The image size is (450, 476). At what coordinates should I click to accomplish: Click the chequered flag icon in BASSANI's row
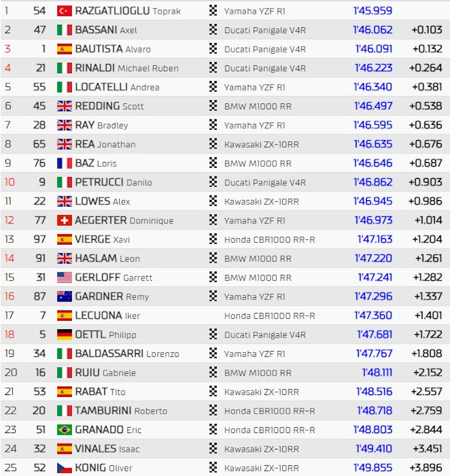point(213,30)
